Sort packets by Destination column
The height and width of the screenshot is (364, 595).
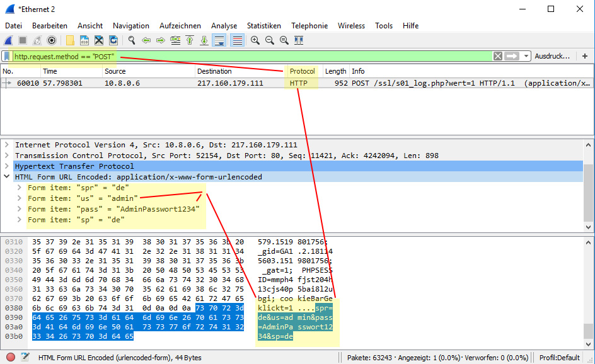pos(241,71)
